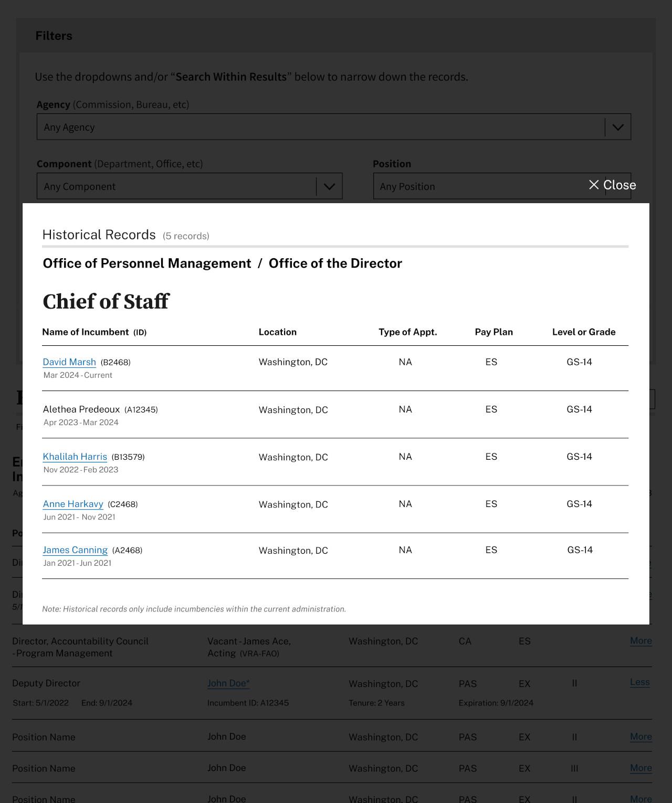Click Incumbent ID: A12345 detail text

coord(248,703)
